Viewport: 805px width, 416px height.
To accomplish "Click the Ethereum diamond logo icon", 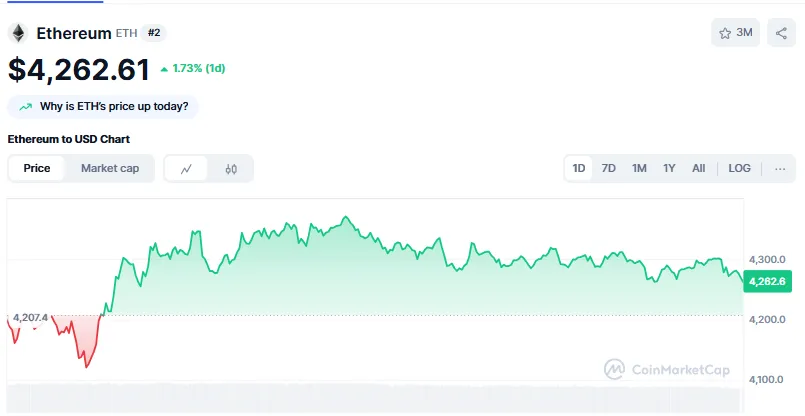I will pyautogui.click(x=18, y=33).
